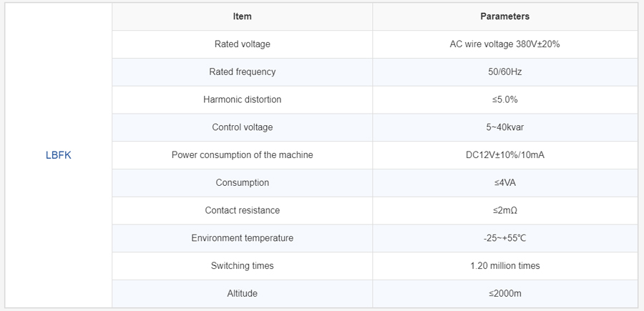Click the ≤4VA value cell
Viewport: 644px width, 311px height.
click(504, 183)
